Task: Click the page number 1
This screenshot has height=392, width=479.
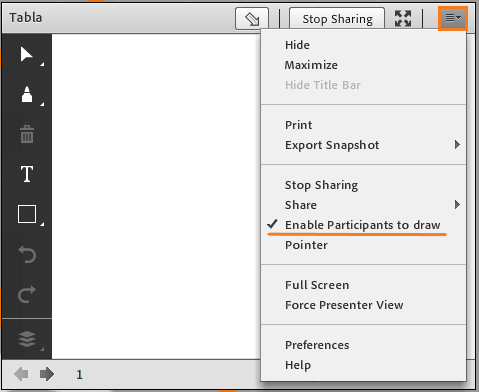Action: [79, 374]
